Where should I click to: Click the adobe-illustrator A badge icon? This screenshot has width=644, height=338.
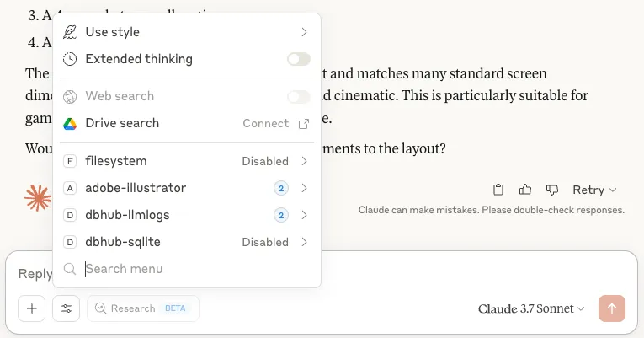(70, 188)
